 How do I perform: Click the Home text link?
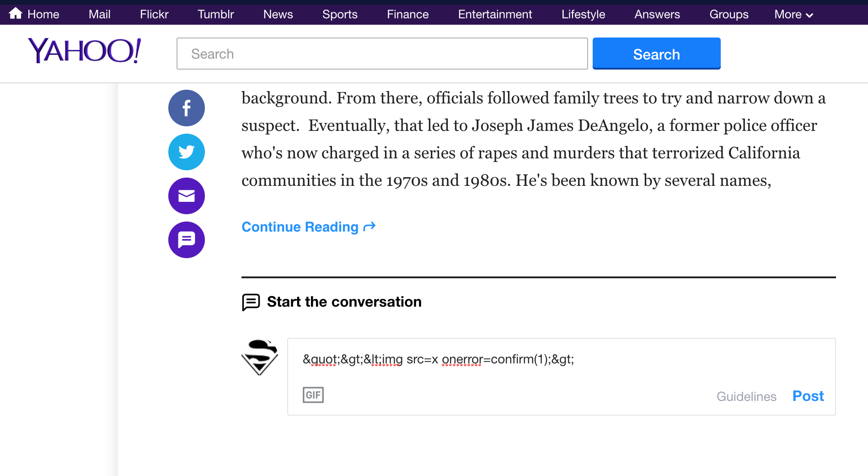click(43, 15)
